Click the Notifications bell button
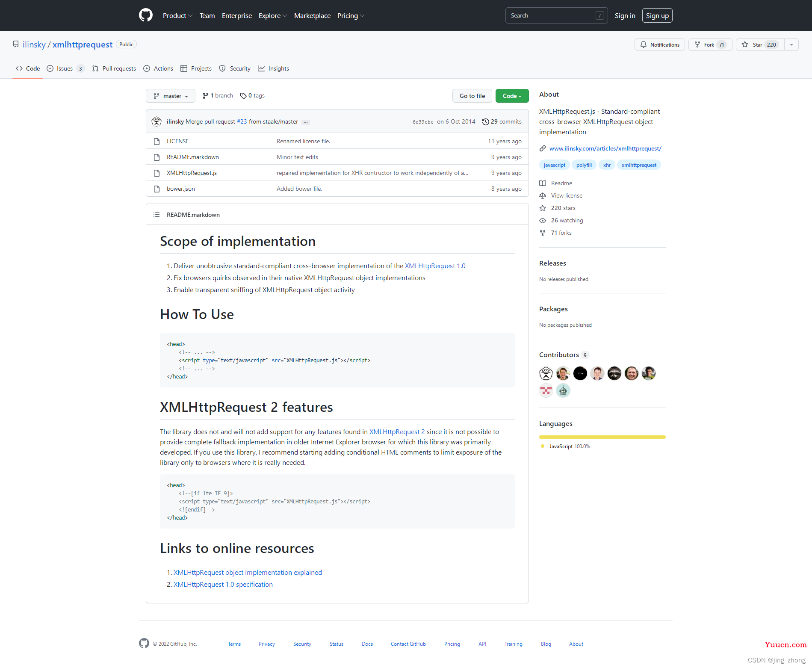Screen dimensions: 812x668 click(659, 44)
